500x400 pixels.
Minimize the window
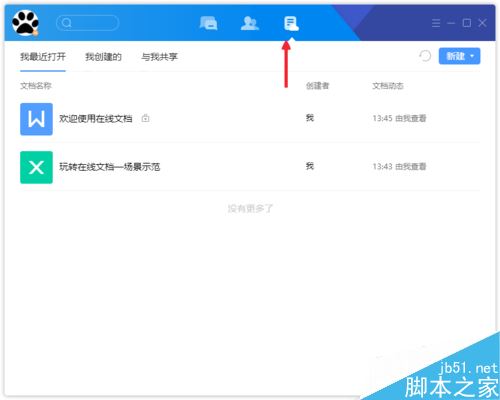[x=451, y=23]
